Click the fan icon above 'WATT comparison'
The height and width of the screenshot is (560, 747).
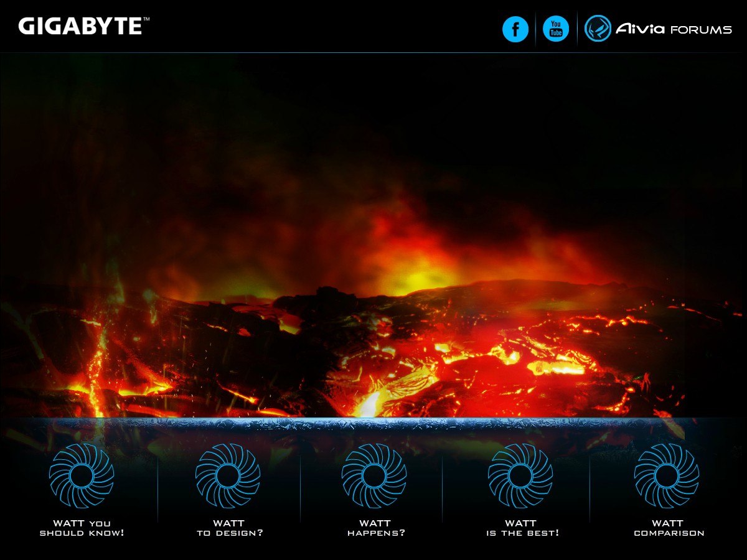[x=667, y=476]
